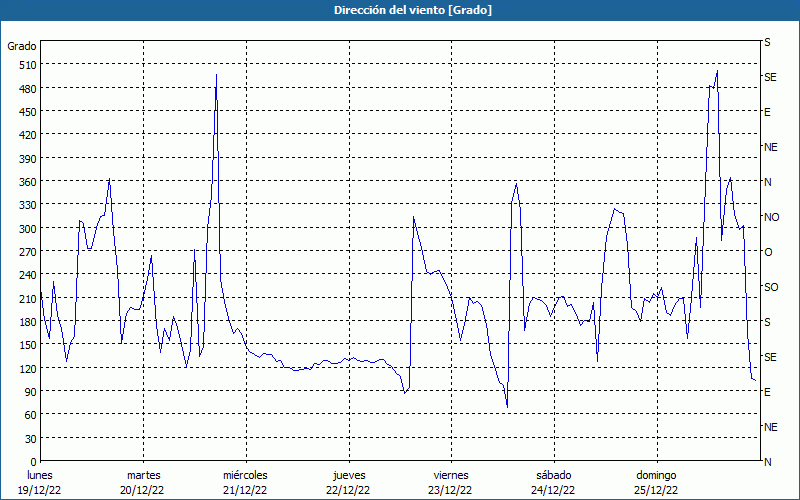The height and width of the screenshot is (500, 800).
Task: Click the "S" compass label level with 180
Action: click(x=767, y=322)
